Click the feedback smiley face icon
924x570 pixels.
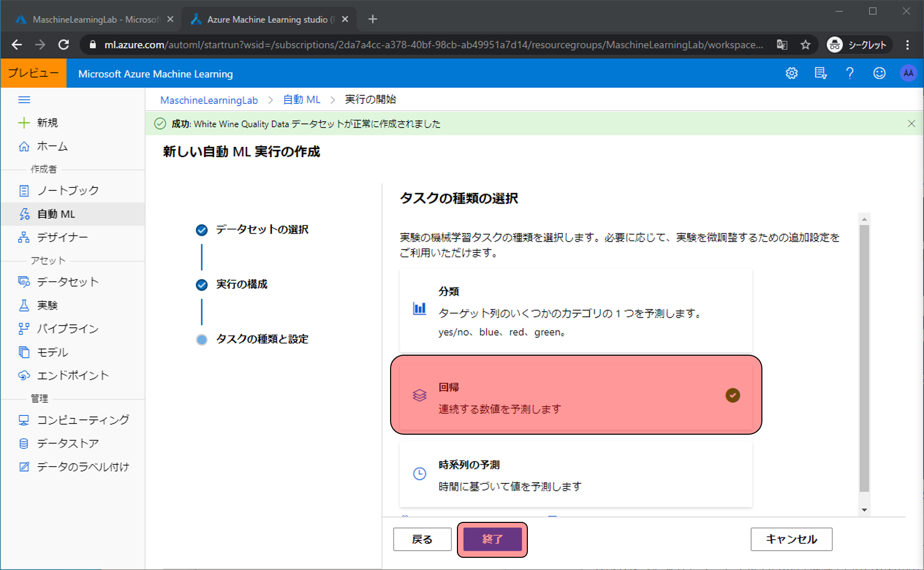(879, 73)
